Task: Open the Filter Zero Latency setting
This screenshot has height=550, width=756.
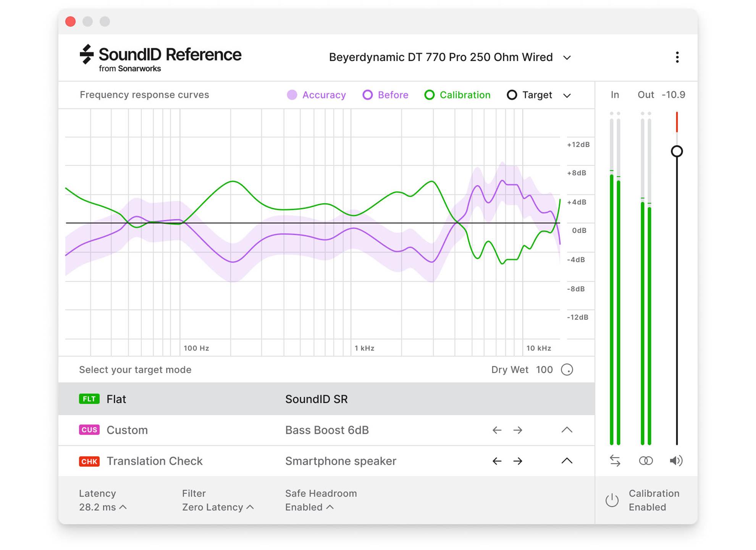Action: pos(218,507)
